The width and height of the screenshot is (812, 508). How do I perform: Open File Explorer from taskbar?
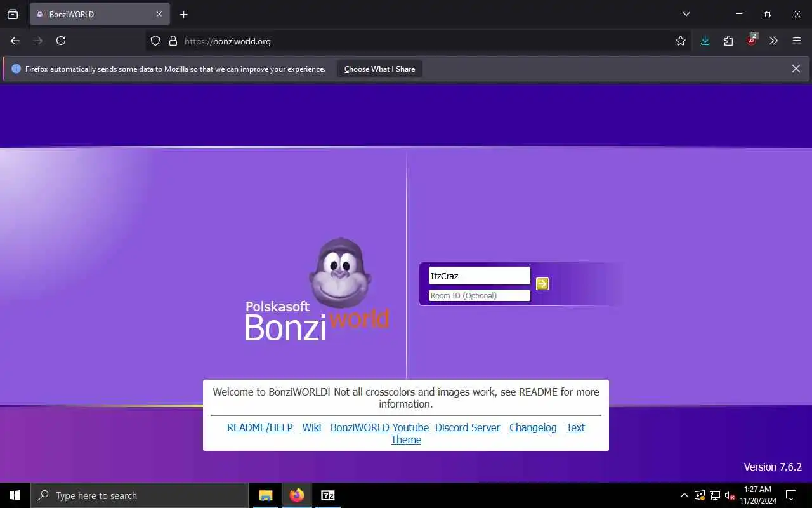[266, 495]
